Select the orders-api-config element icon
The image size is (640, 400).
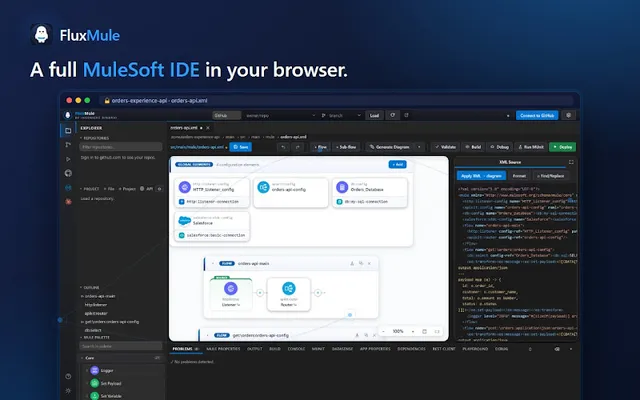point(263,187)
